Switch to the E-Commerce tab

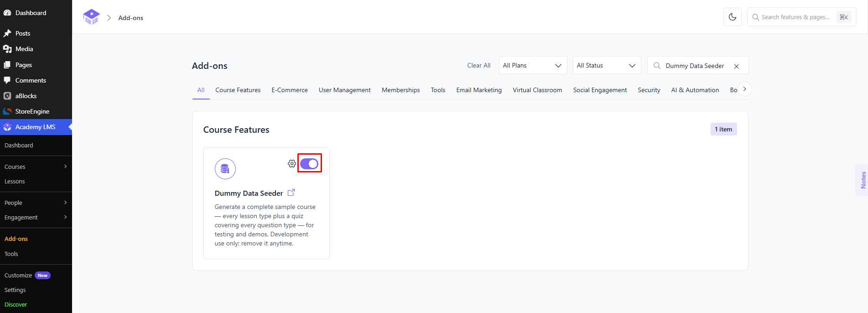click(290, 90)
